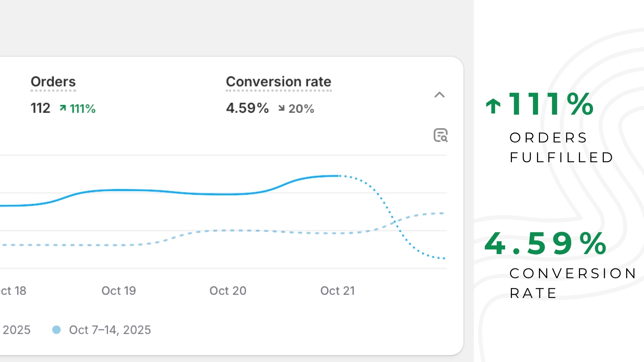Click the Oct 19 axis label
Screen dimensions: 644x362
(x=119, y=291)
